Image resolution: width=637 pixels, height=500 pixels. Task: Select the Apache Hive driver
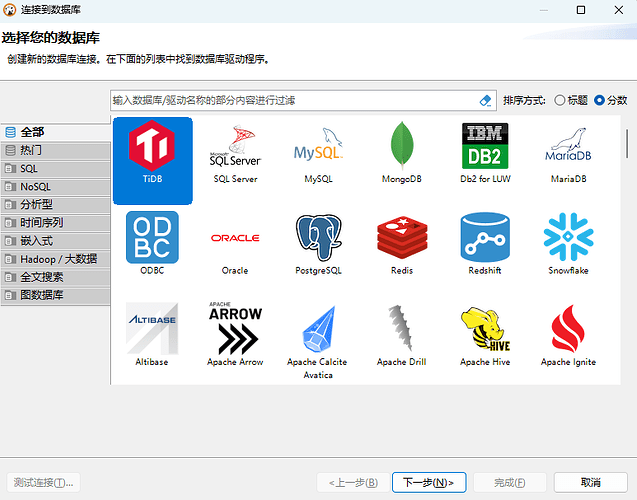click(x=485, y=336)
